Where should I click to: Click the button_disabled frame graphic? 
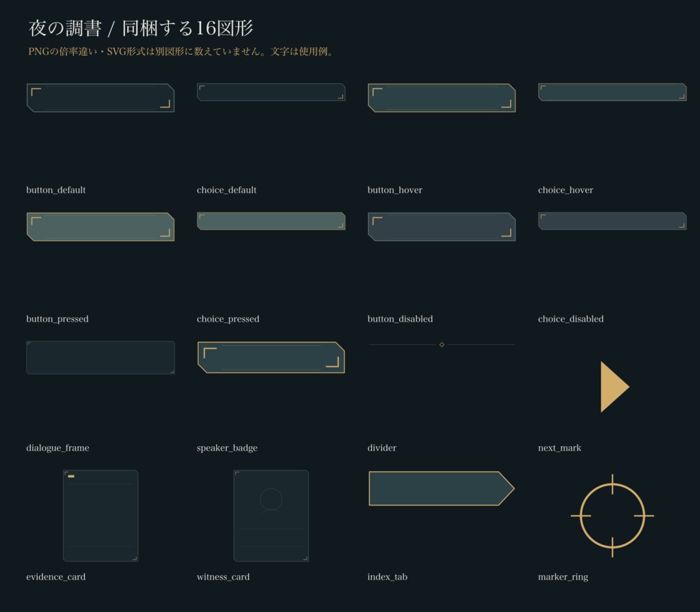pyautogui.click(x=442, y=227)
